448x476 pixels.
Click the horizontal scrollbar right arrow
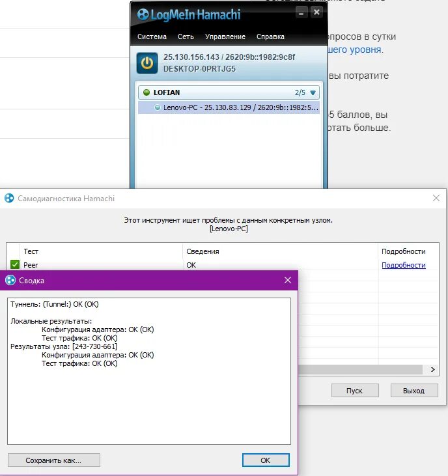coord(433,369)
